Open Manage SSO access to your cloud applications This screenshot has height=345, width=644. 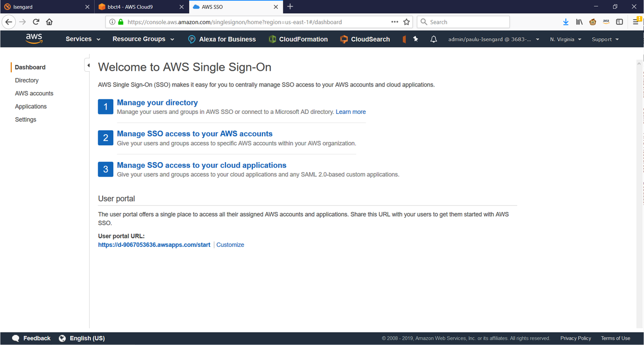coord(201,165)
